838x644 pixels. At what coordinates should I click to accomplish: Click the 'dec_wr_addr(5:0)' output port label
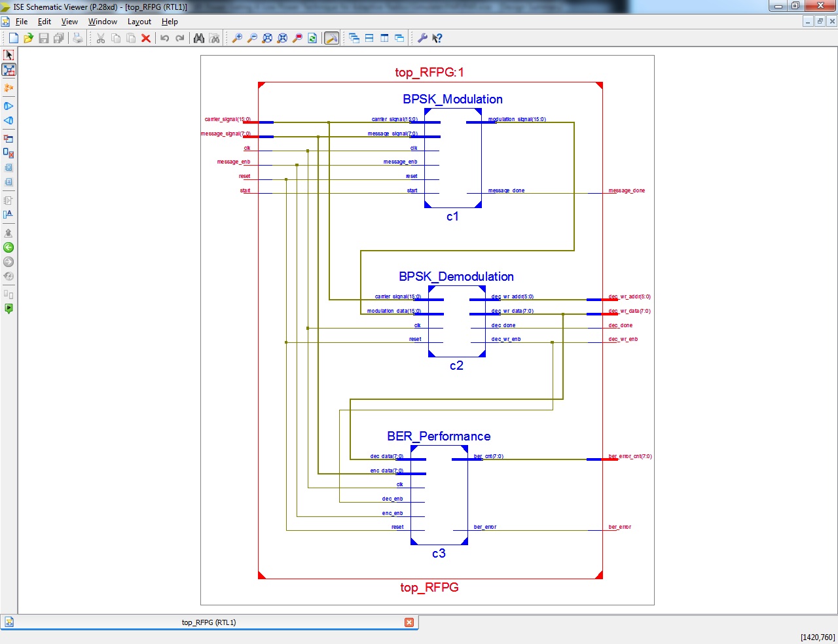point(629,296)
